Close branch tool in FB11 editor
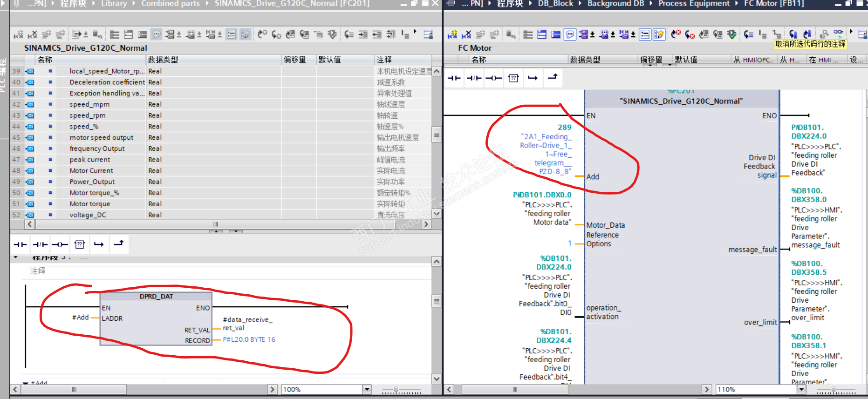The height and width of the screenshot is (399, 868). (x=553, y=77)
